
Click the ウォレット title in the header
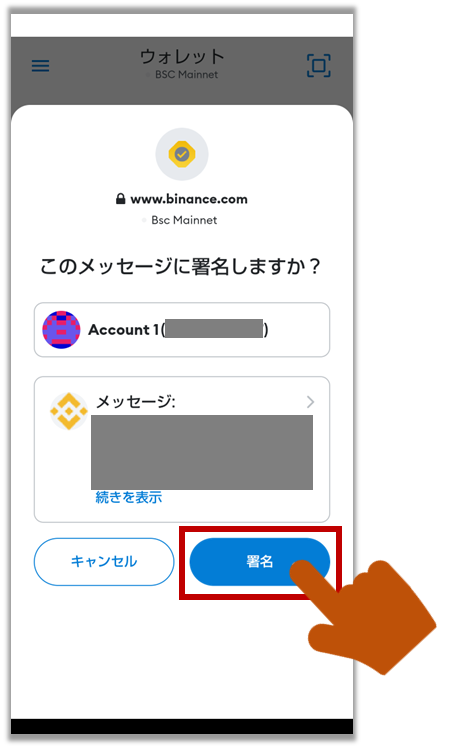182,57
